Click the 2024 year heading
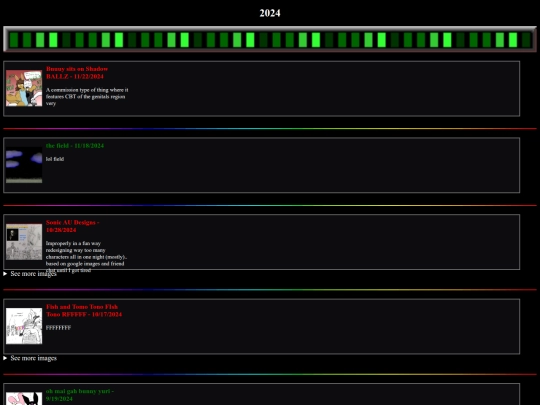The width and height of the screenshot is (540, 405). (270, 13)
